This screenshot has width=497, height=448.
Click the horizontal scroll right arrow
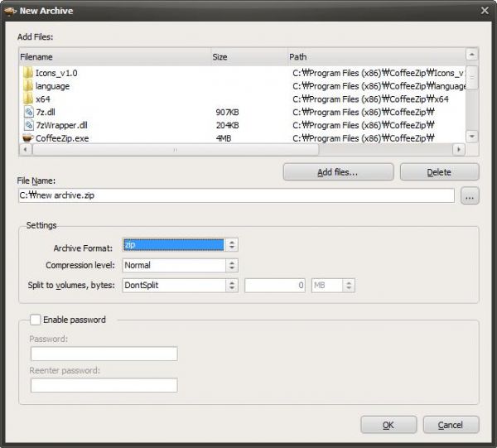(459, 149)
